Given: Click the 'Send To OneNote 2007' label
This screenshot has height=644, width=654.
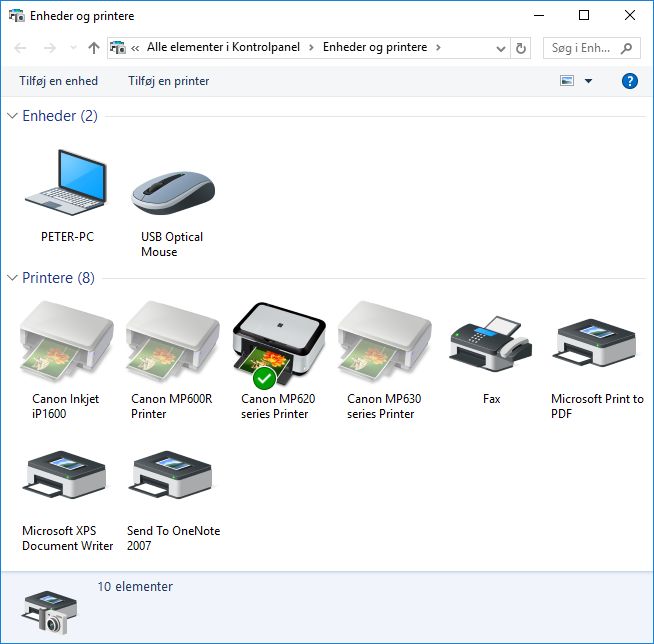Looking at the screenshot, I should pos(174,538).
